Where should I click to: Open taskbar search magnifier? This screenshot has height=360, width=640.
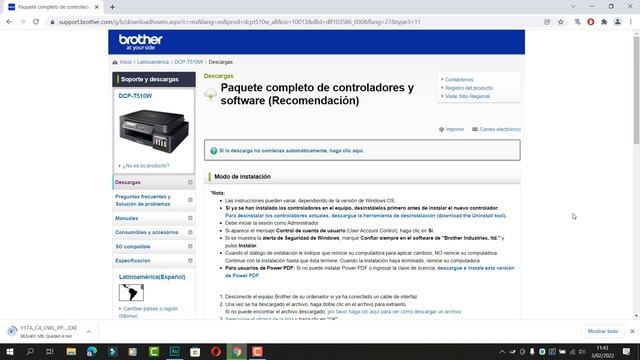point(30,351)
